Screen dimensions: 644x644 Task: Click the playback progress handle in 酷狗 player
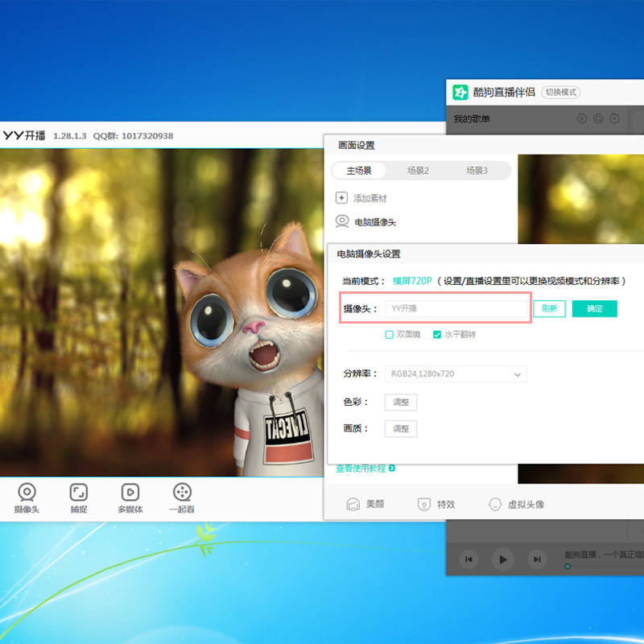point(568,567)
